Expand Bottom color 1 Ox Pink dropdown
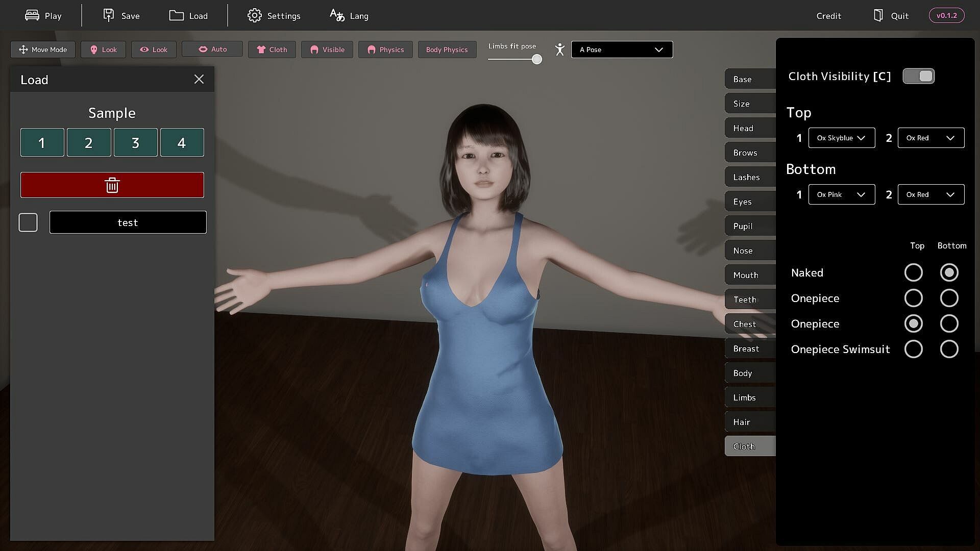This screenshot has width=980, height=551. [x=841, y=194]
